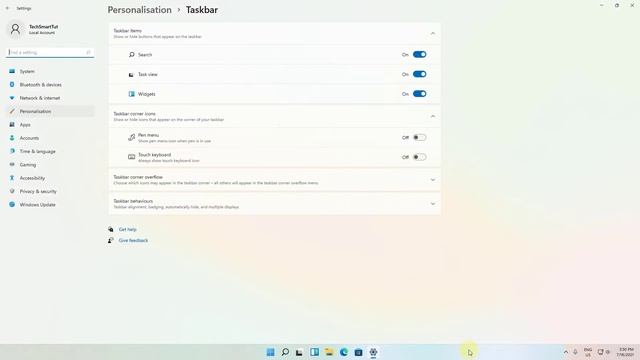Enable the Touch keyboard toggle
The image size is (640, 360).
point(419,157)
